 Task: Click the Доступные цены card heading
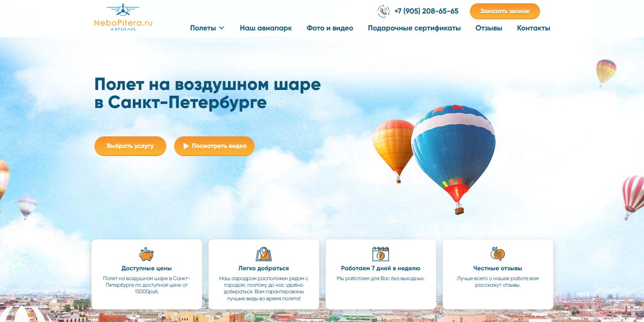(147, 268)
